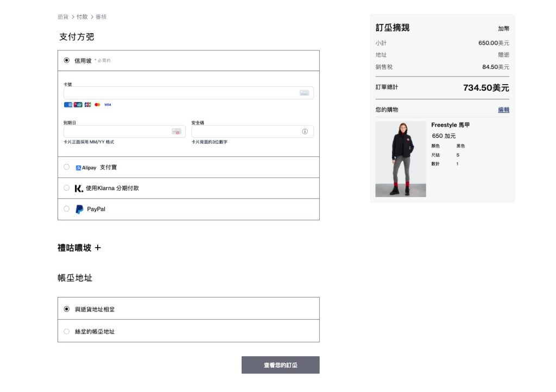Click the Mastercard logo
The width and height of the screenshot is (556, 392).
point(98,105)
